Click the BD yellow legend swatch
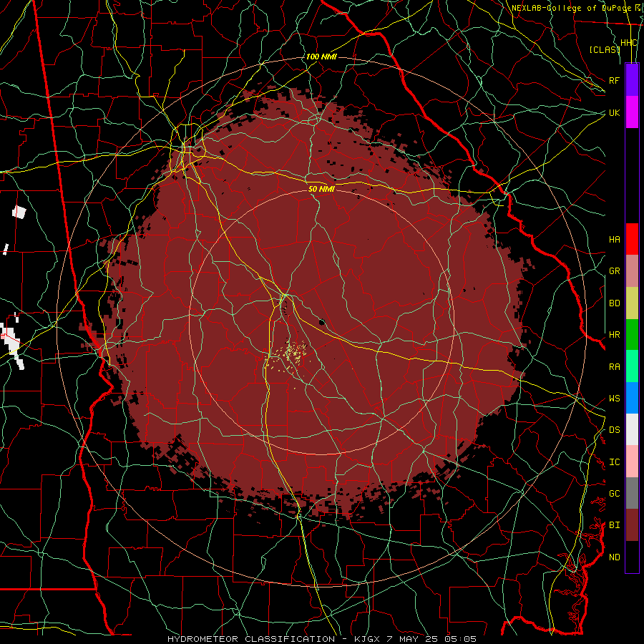 click(x=632, y=303)
